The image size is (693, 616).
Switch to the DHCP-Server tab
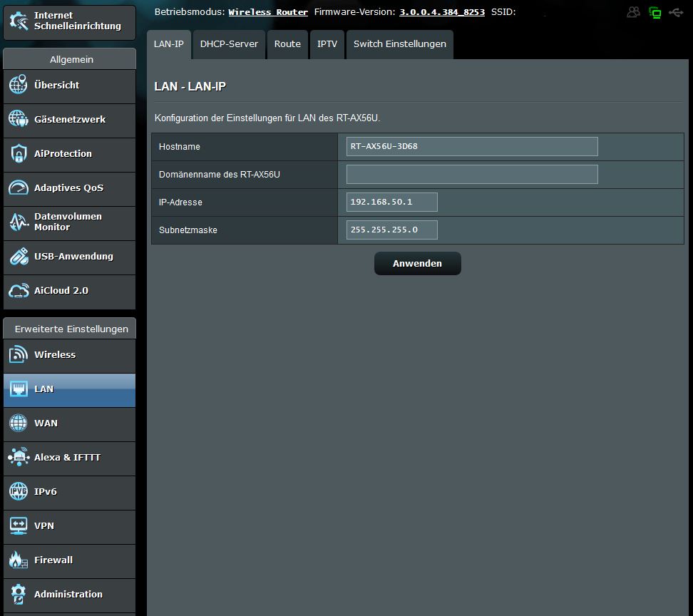pyautogui.click(x=229, y=44)
